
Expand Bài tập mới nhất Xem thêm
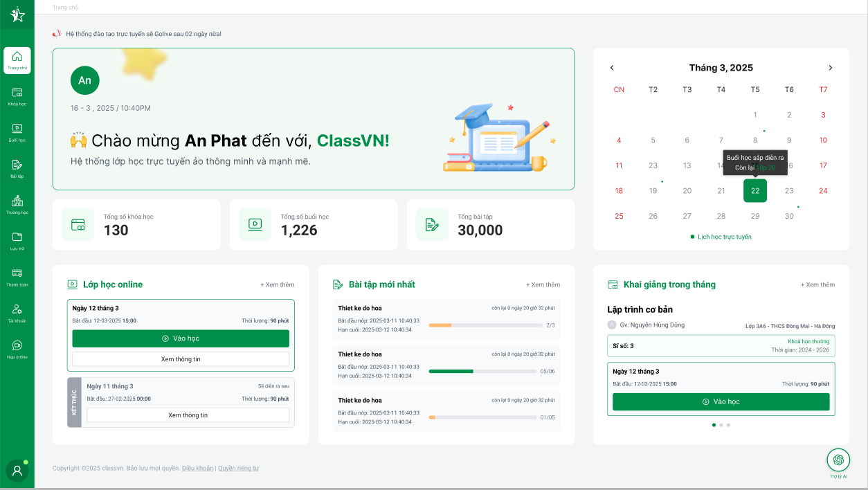click(x=543, y=284)
